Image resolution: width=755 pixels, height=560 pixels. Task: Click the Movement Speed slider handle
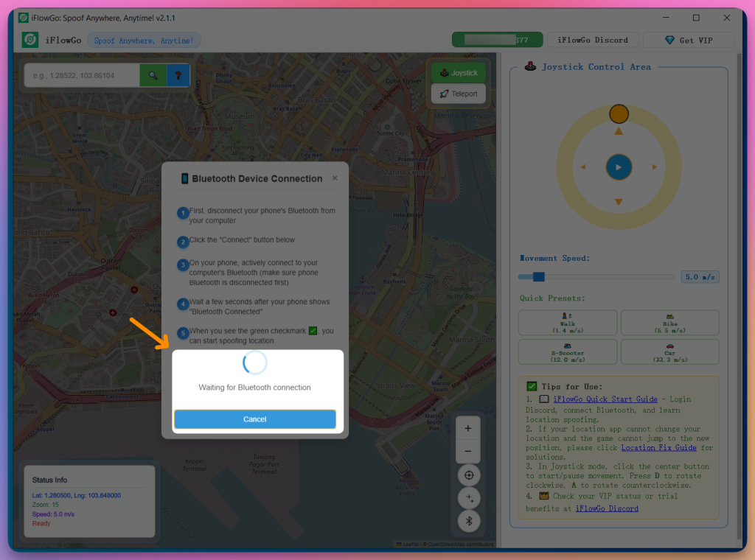point(539,276)
